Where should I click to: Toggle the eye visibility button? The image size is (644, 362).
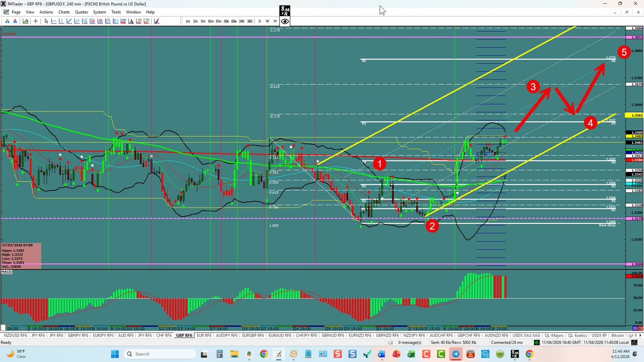coord(285,21)
